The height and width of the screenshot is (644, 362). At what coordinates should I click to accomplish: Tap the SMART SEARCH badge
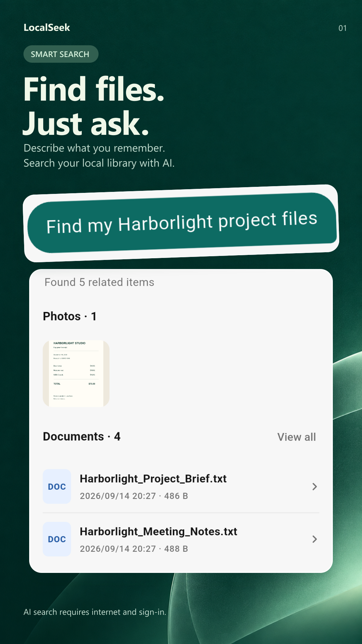point(61,54)
